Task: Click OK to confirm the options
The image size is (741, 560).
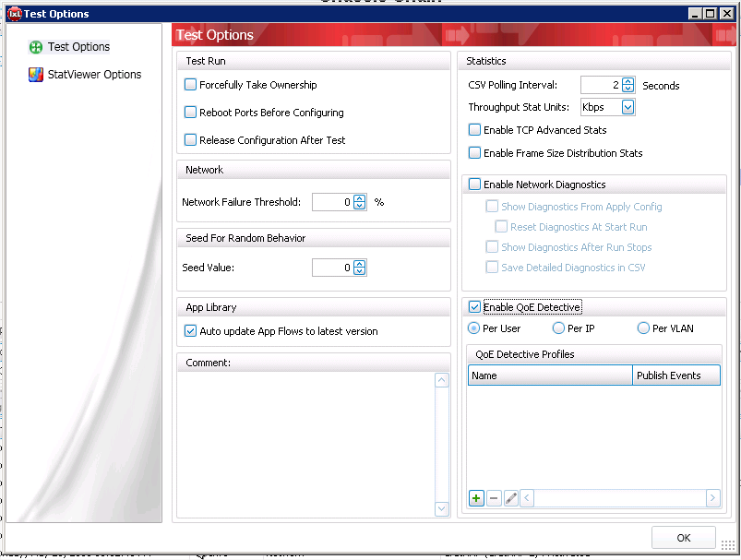Action: (x=684, y=538)
